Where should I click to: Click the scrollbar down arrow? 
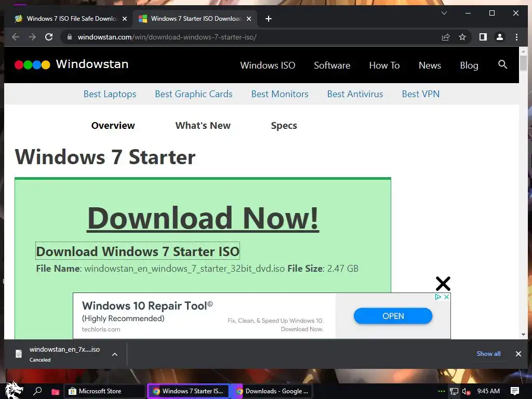(x=523, y=335)
